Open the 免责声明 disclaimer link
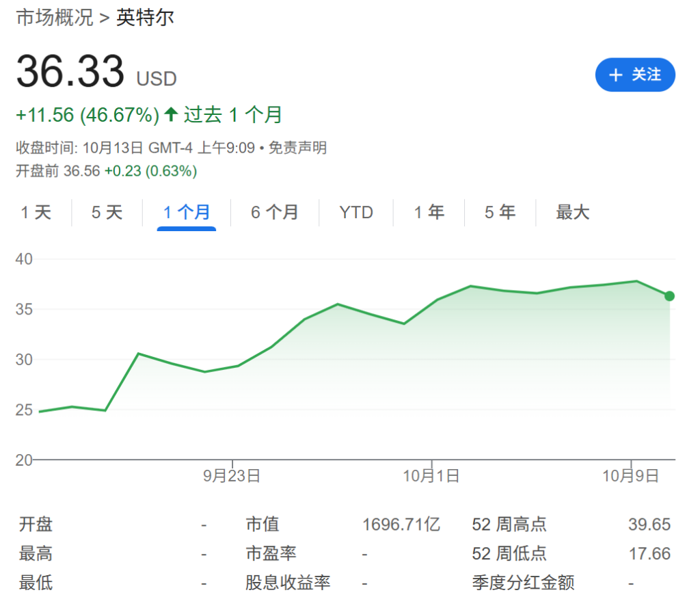This screenshot has height=610, width=700. click(297, 148)
